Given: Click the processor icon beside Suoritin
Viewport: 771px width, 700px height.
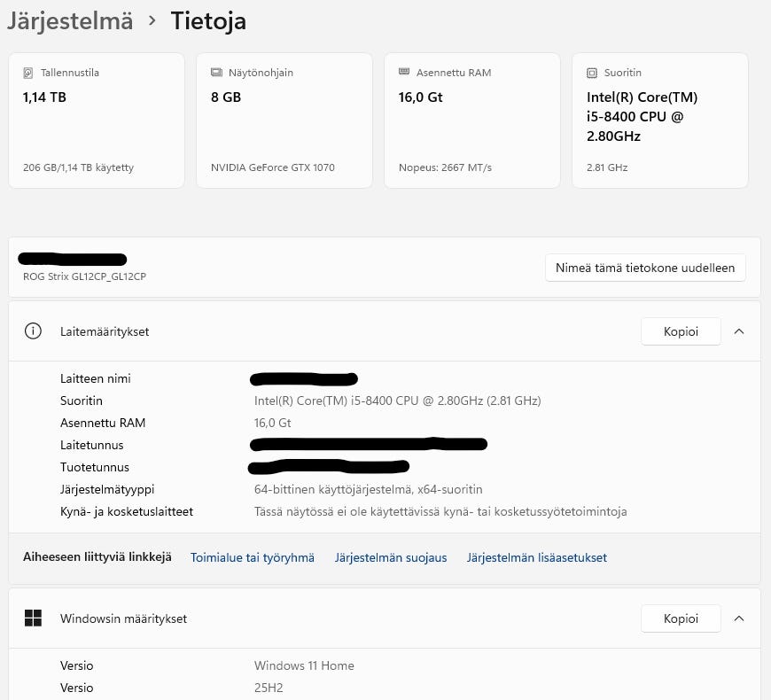Looking at the screenshot, I should click(x=592, y=73).
